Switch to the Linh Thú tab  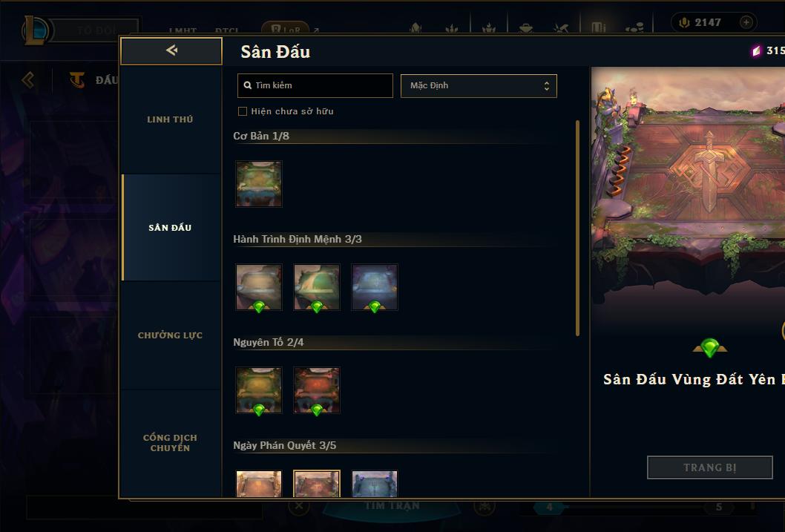[170, 119]
